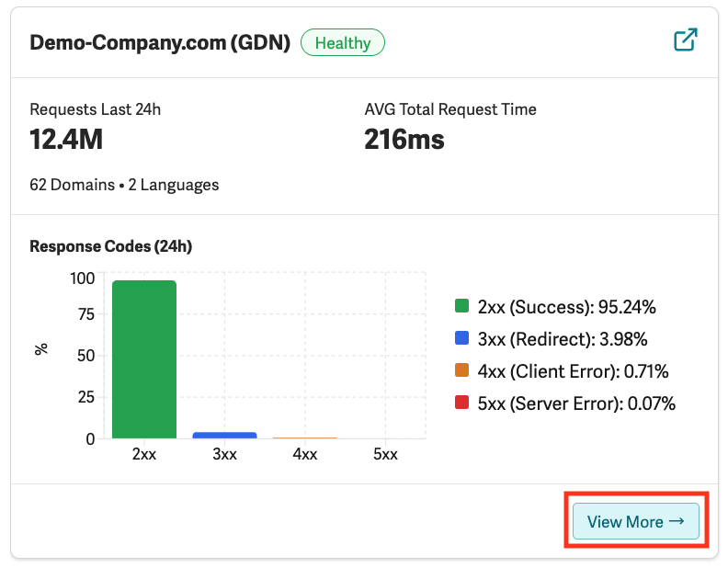The width and height of the screenshot is (728, 568).
Task: Click the blue 3xx legend swatch
Action: (x=462, y=339)
